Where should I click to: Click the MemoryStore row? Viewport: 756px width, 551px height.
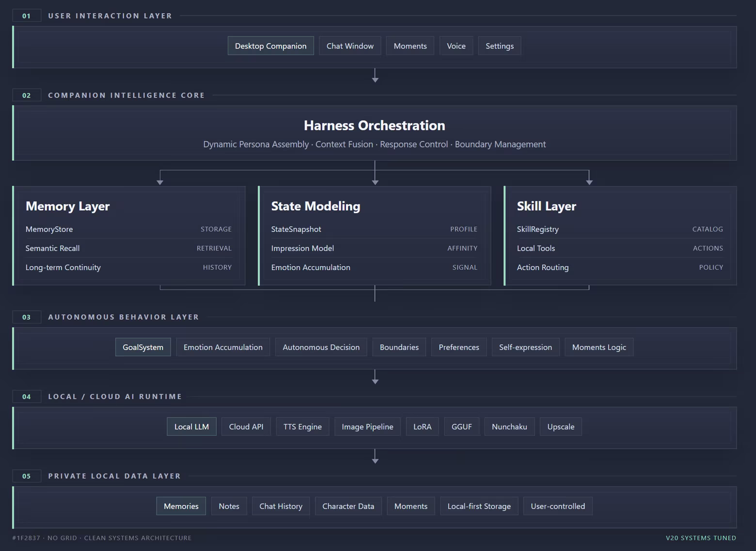tap(128, 229)
